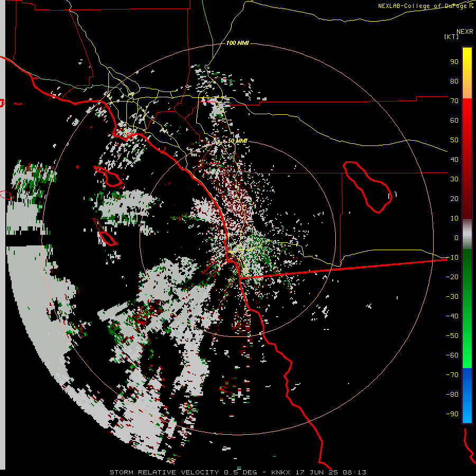
Task: Click the 90 value on the velocity scale
Action: click(x=454, y=62)
